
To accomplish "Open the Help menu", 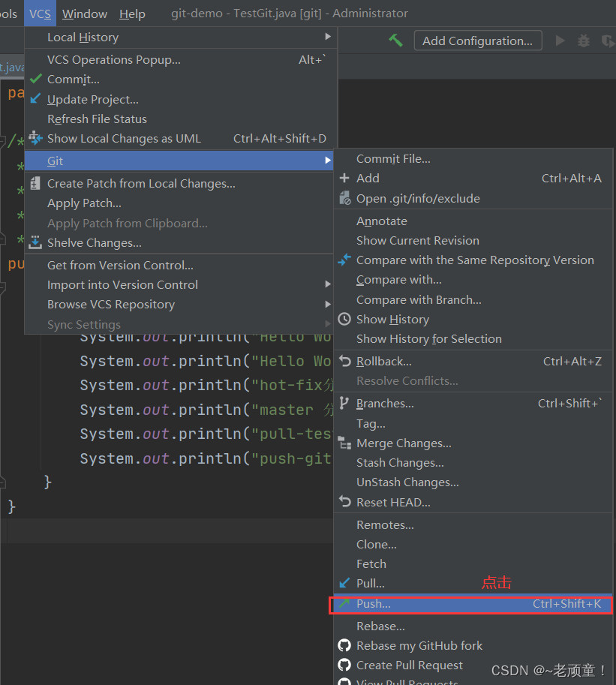I will 132,14.
